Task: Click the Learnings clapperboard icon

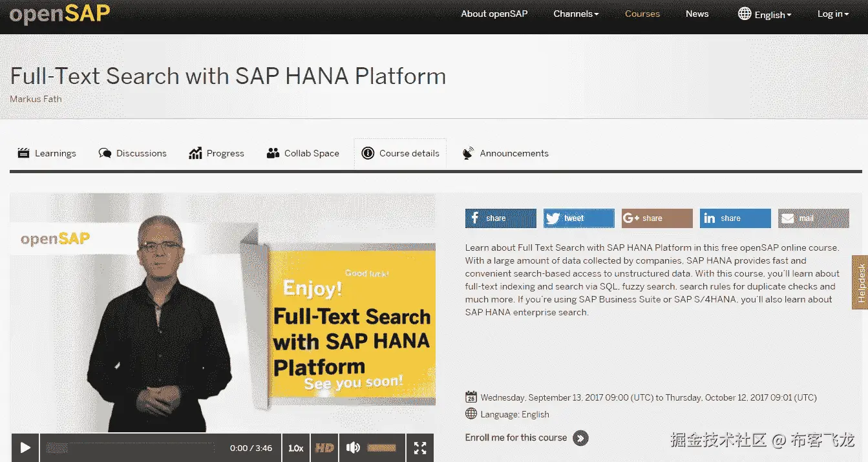Action: coord(24,153)
